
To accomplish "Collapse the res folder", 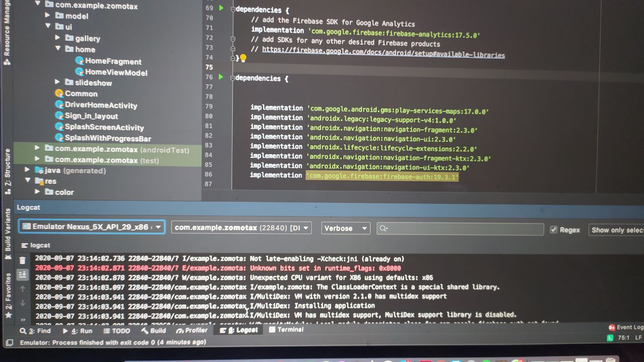I will 28,181.
